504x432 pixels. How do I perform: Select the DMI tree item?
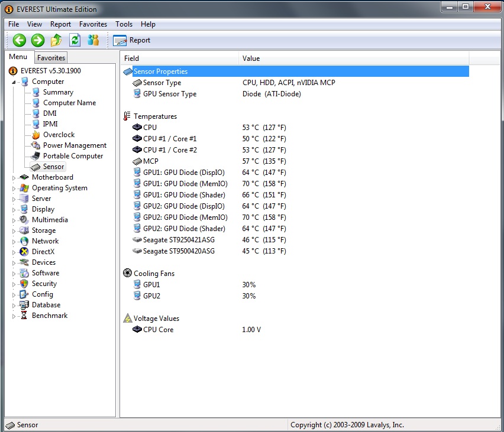point(50,113)
